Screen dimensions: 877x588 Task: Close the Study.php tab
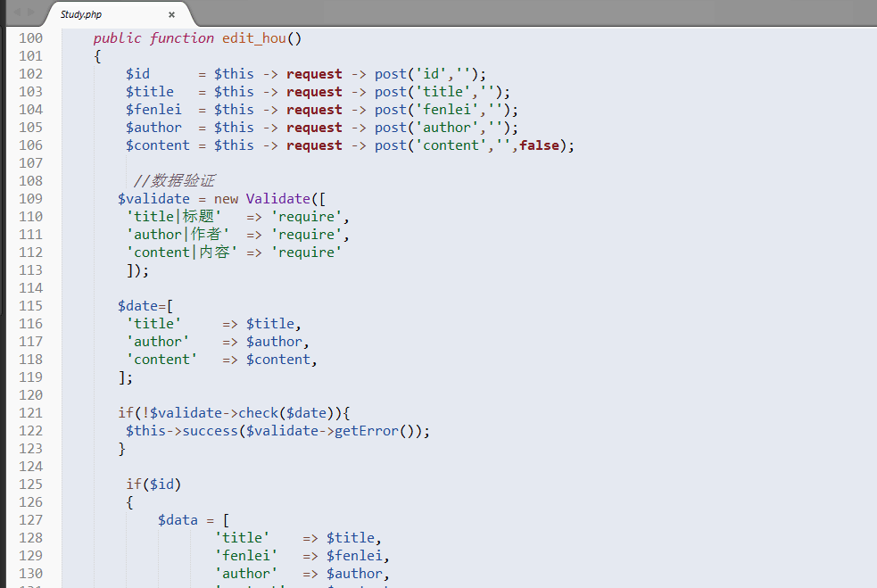(x=171, y=14)
